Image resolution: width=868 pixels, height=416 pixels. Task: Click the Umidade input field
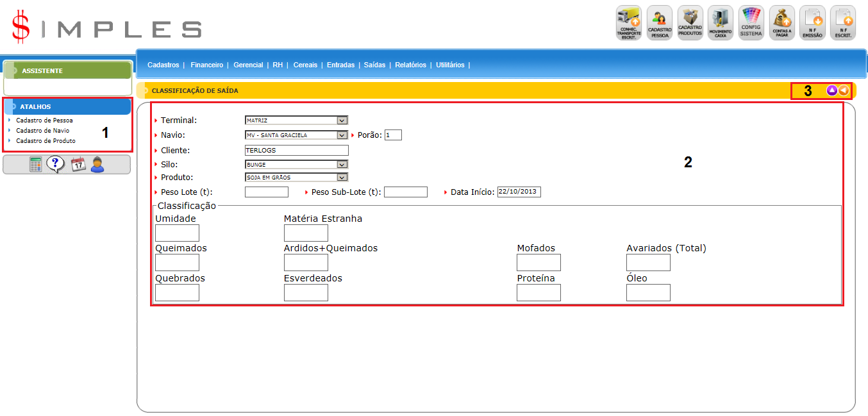click(178, 233)
